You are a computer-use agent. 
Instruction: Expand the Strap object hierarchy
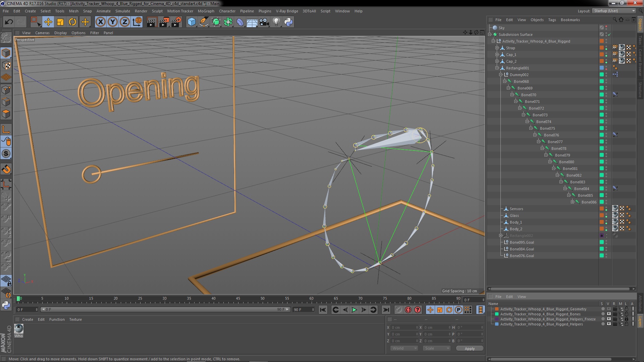[x=497, y=48]
